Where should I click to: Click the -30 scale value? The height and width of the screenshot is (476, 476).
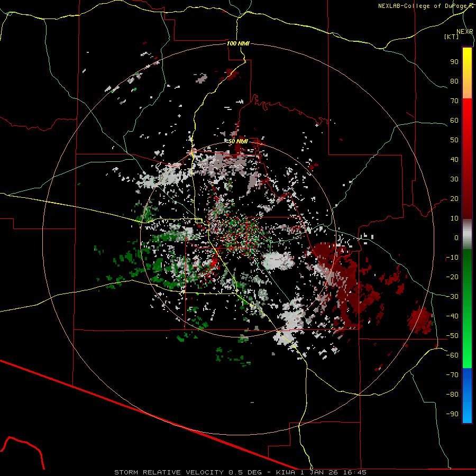click(452, 297)
